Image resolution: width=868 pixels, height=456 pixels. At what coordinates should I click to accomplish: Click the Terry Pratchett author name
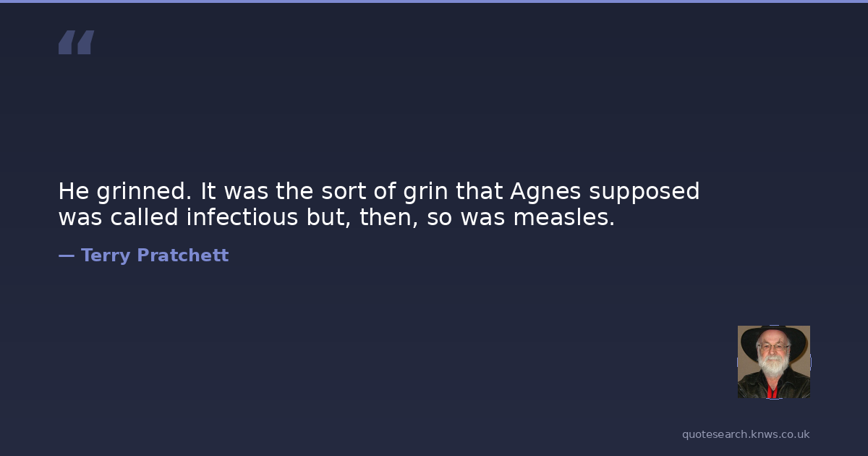click(154, 256)
